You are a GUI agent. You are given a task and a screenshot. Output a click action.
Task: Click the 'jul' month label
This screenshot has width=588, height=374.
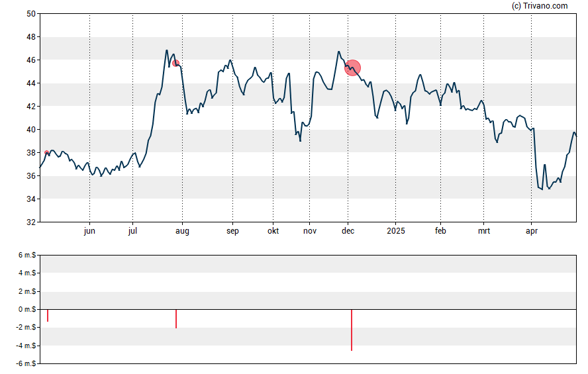tap(132, 231)
